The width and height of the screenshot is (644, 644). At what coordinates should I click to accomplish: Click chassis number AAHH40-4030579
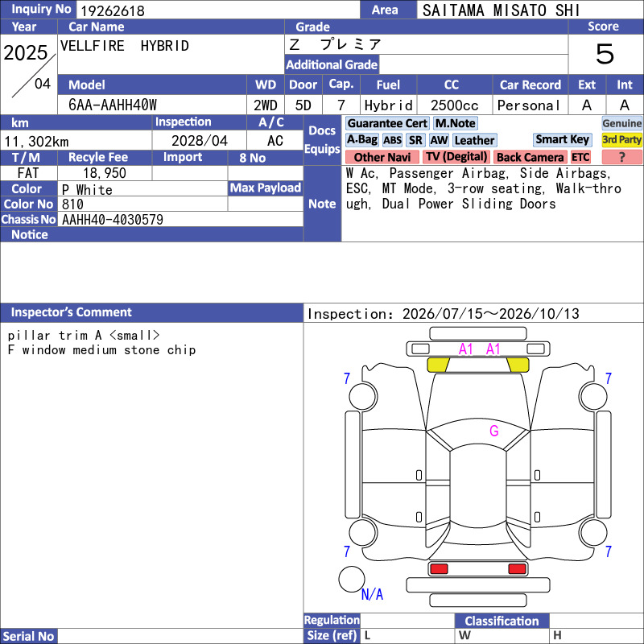(113, 220)
